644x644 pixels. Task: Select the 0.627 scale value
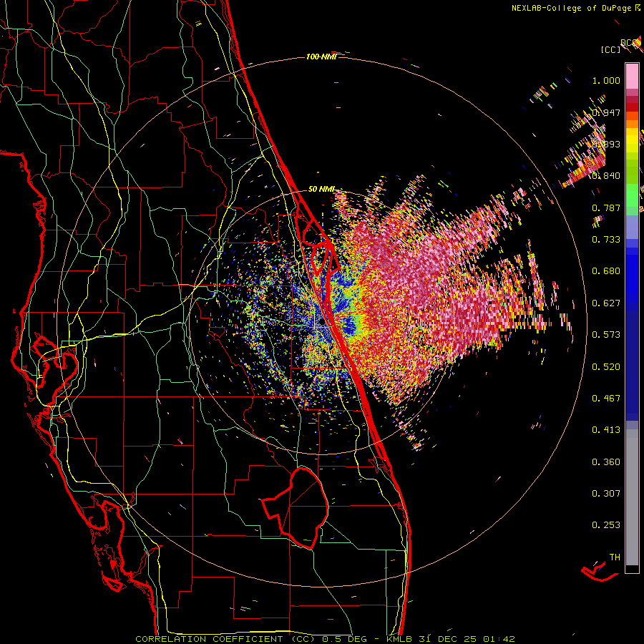tap(606, 303)
